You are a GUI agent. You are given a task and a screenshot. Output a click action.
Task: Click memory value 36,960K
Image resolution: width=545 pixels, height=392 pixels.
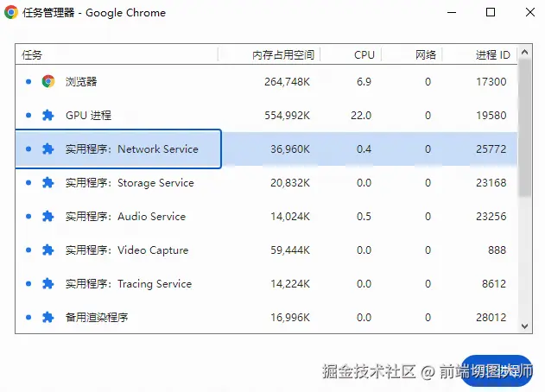coord(290,149)
